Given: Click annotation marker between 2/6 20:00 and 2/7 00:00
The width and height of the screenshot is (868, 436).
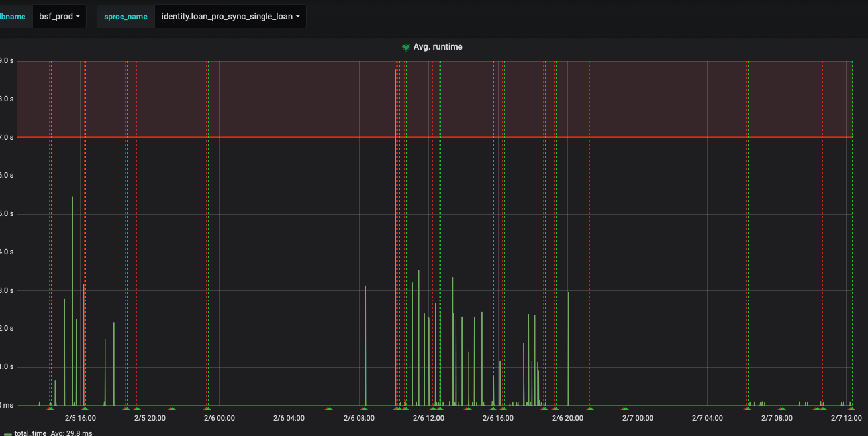Looking at the screenshot, I should click(590, 409).
